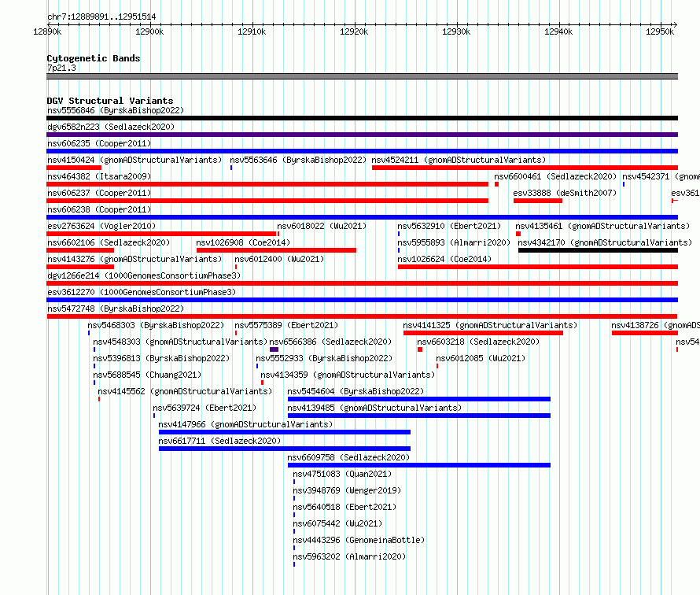Viewport: 700px width, 595px height.
Task: Click chr7:12889891..12951514 coordinate text
Action: [x=101, y=17]
